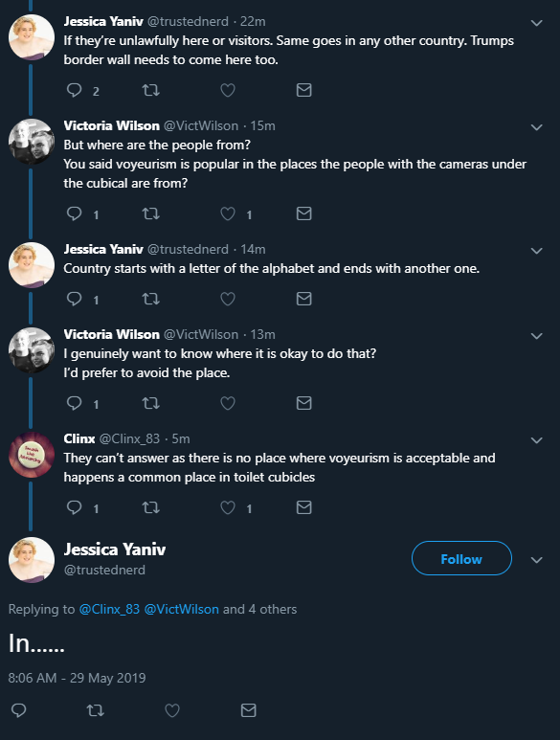Retweet Victoria Wilson's 15m tweet
This screenshot has height=740, width=560.
(151, 213)
